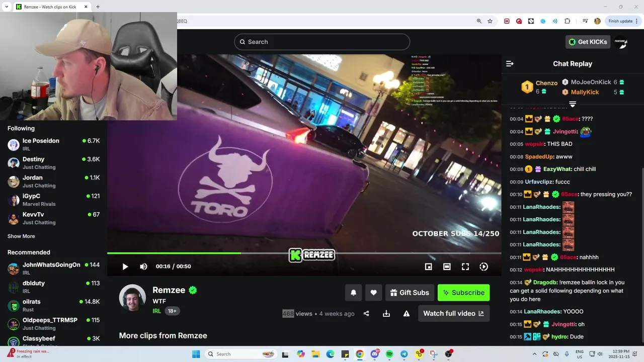Bookmark this page with the star
This screenshot has height=362, width=644.
490,21
